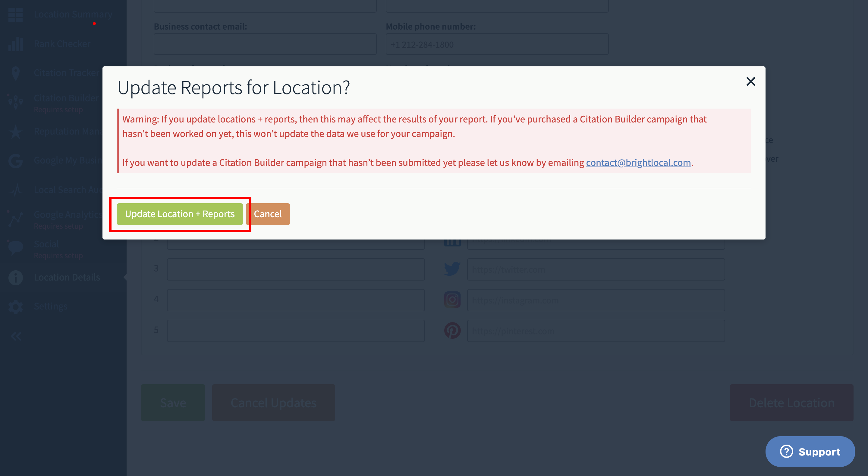
Task: Click the Instagram URL input field
Action: (596, 300)
